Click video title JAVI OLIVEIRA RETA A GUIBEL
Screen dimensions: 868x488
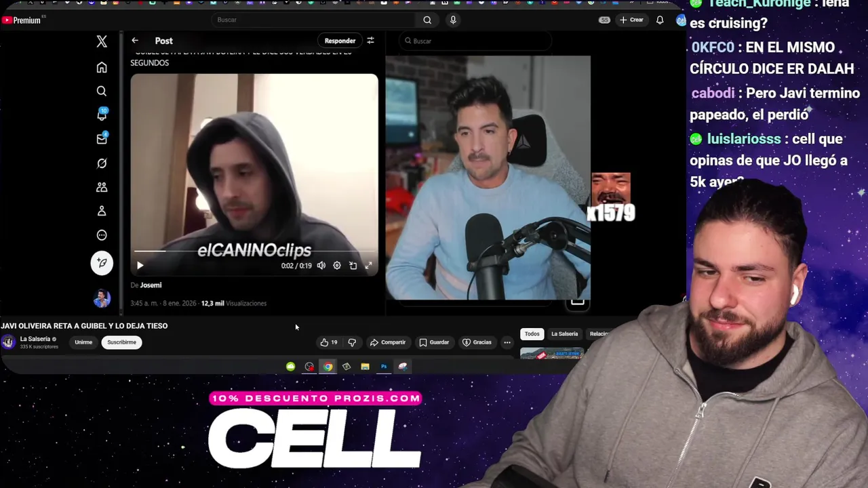click(84, 326)
